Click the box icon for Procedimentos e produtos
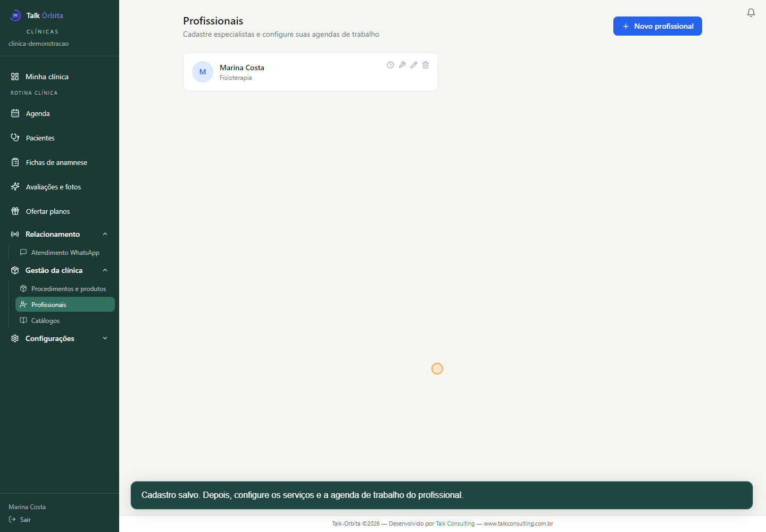Screen dimensions: 766x532 (x=23, y=288)
